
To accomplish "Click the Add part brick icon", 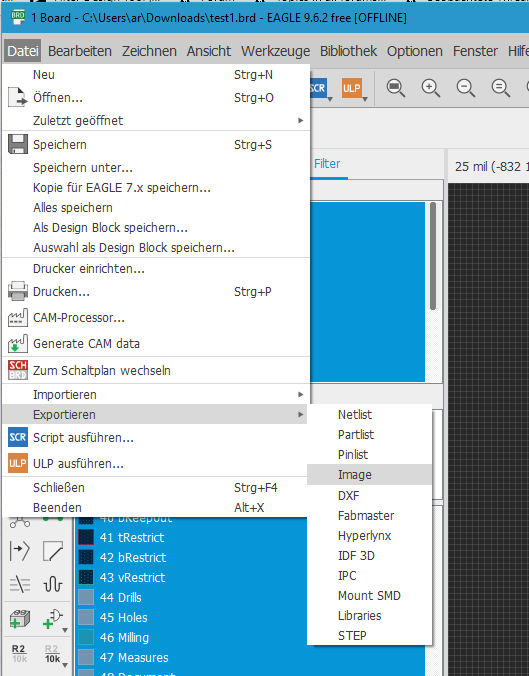I will click(19, 619).
